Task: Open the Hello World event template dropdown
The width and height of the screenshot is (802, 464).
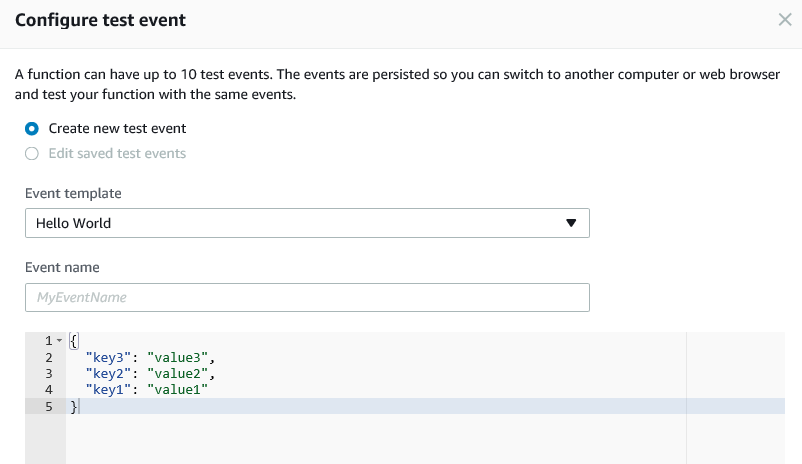Action: [306, 223]
